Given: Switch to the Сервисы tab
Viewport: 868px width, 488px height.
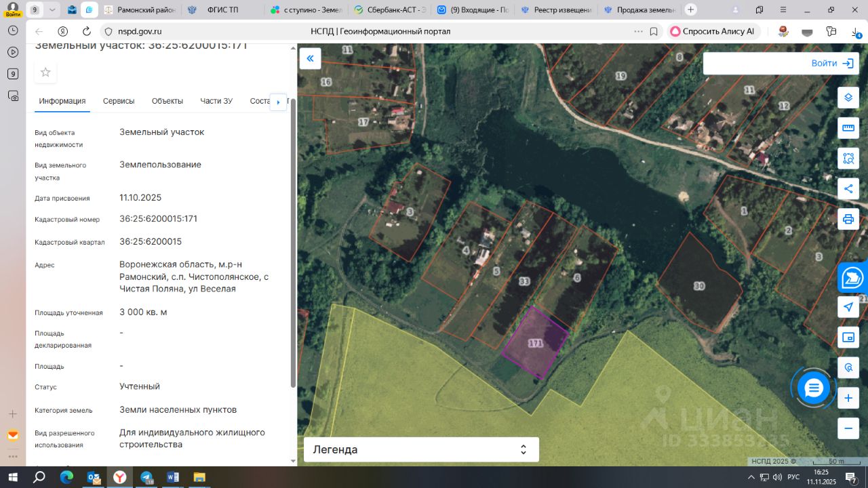Looking at the screenshot, I should tap(119, 101).
